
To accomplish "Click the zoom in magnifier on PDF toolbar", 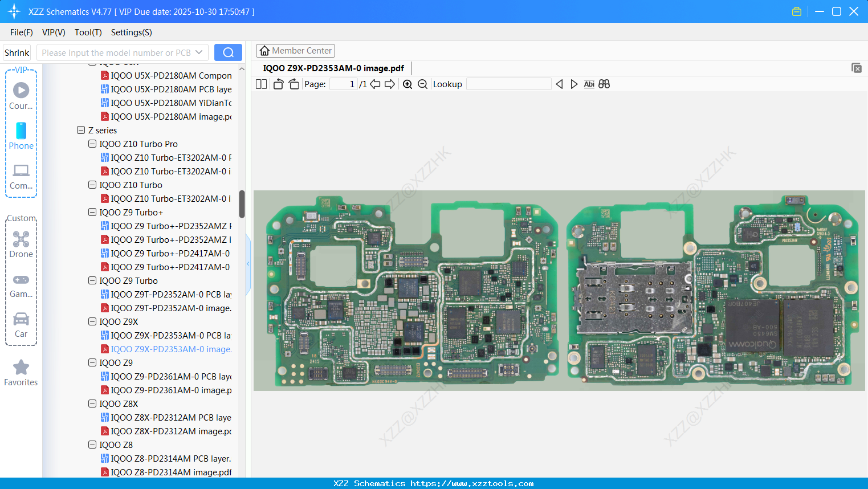I will [407, 84].
